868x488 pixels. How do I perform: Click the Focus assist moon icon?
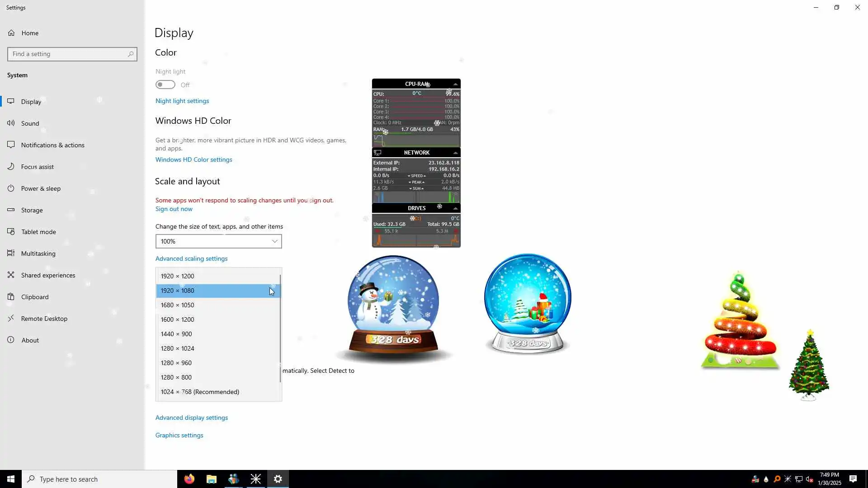click(11, 166)
